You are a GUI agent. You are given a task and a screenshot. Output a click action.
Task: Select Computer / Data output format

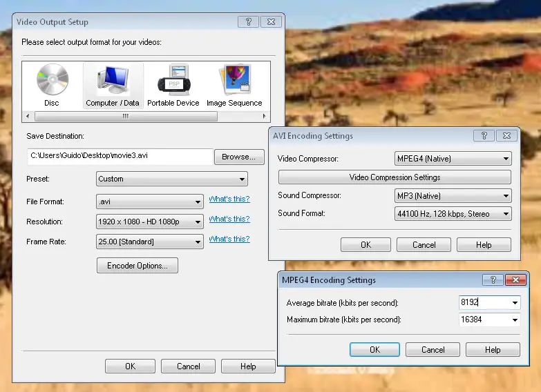tap(113, 86)
